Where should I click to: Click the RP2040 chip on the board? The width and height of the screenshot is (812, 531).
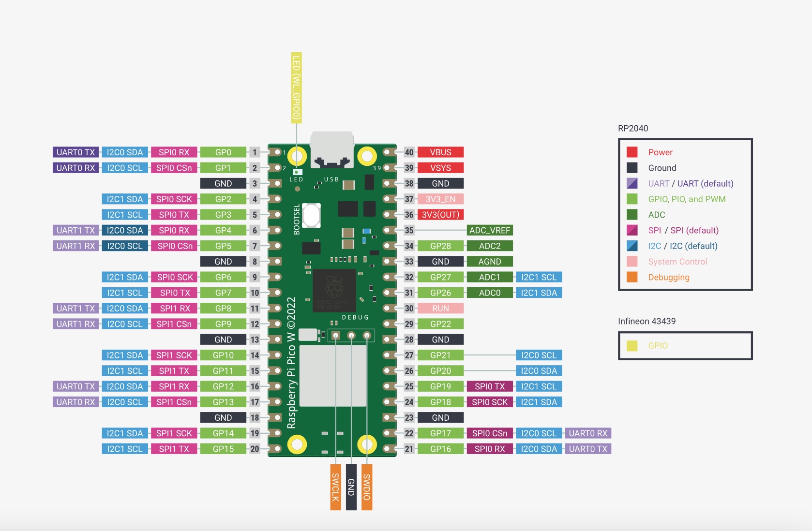click(x=334, y=290)
